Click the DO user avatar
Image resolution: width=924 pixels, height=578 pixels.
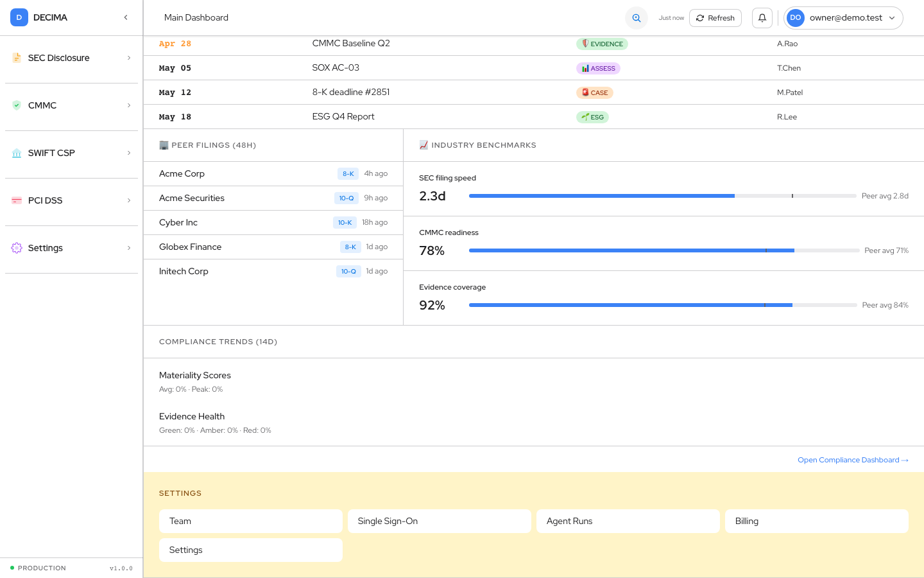[796, 18]
